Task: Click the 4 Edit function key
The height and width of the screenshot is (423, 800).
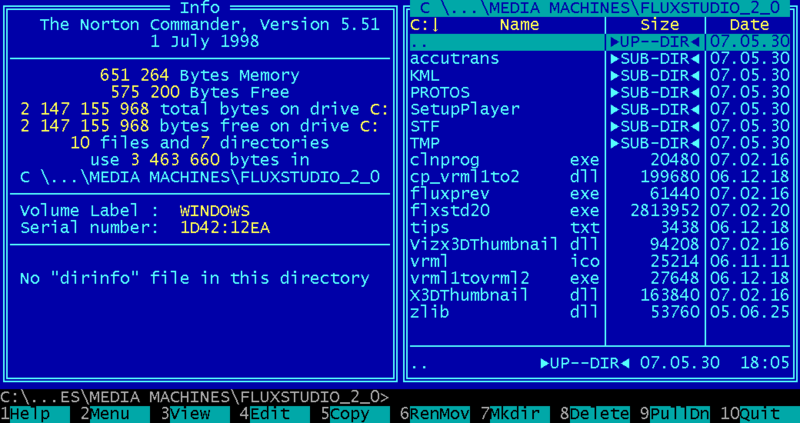Action: point(275,414)
